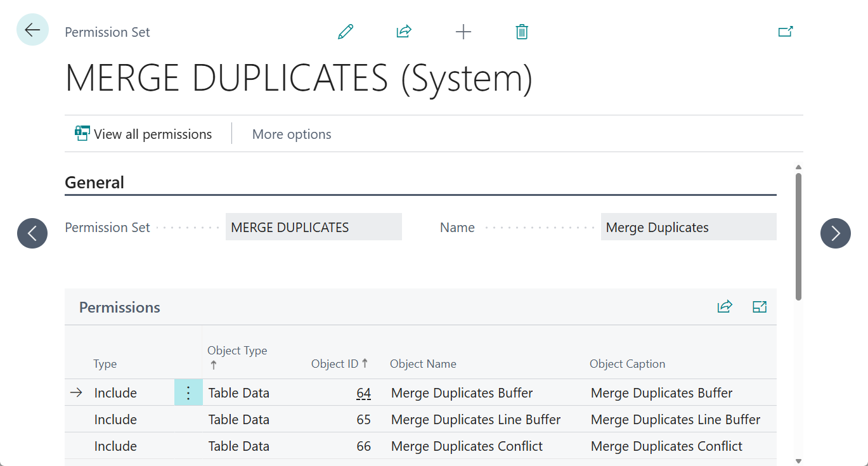The width and height of the screenshot is (868, 466).
Task: Click inside the Name field
Action: click(x=688, y=226)
